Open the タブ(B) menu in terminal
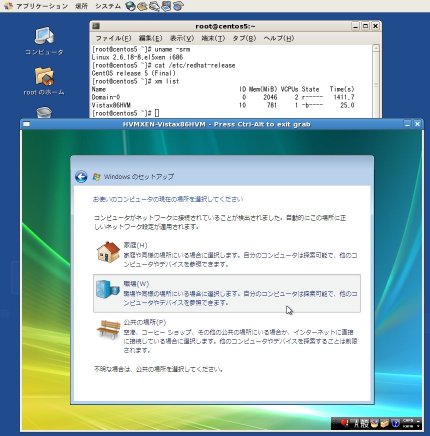 click(244, 38)
